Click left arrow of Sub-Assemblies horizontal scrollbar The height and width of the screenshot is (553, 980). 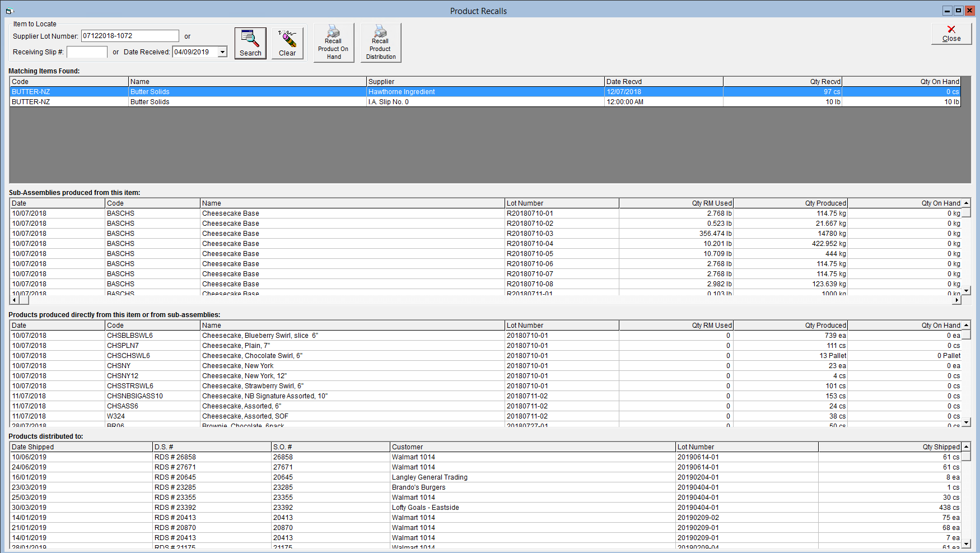click(x=14, y=300)
